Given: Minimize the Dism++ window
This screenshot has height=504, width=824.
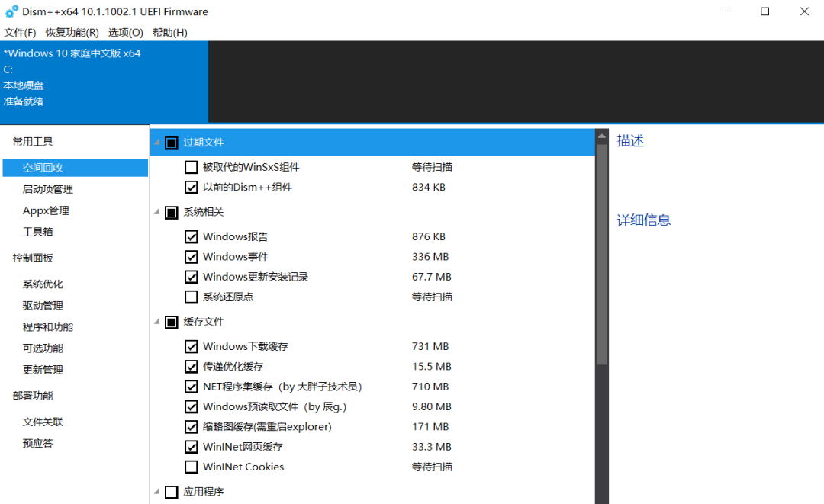Looking at the screenshot, I should [726, 11].
